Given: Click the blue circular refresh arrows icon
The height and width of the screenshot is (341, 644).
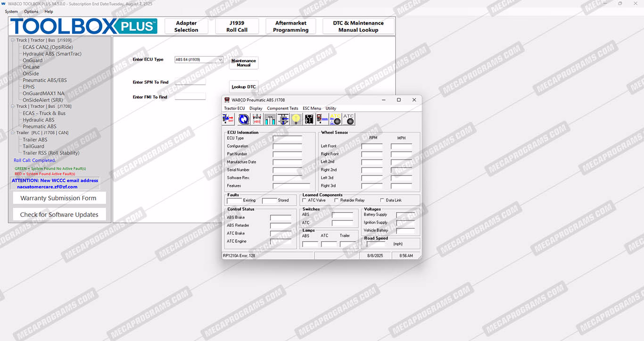Looking at the screenshot, I should click(244, 119).
